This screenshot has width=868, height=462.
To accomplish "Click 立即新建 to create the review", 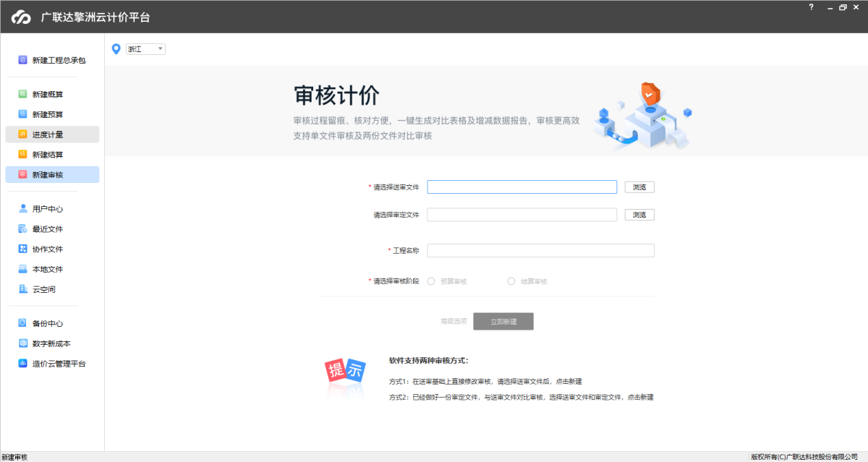I will 503,321.
